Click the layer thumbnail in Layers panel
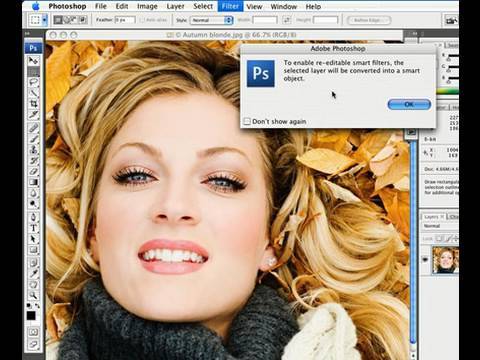The width and height of the screenshot is (480, 360). pos(445,260)
